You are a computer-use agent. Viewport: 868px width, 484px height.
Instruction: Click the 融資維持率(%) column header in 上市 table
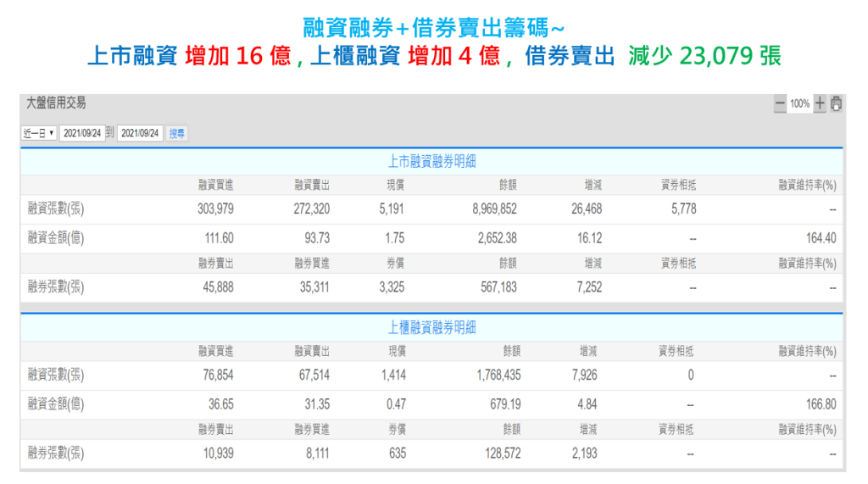(x=807, y=184)
